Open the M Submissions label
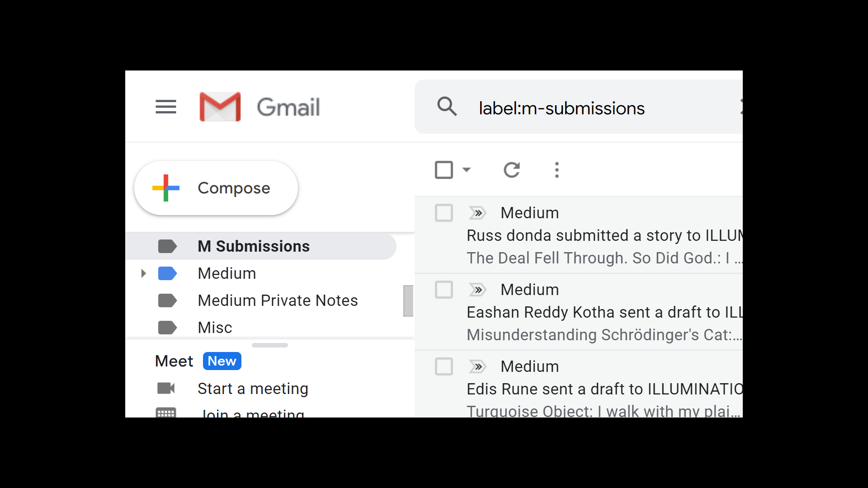Screen dimensions: 868x488 pyautogui.click(x=253, y=246)
